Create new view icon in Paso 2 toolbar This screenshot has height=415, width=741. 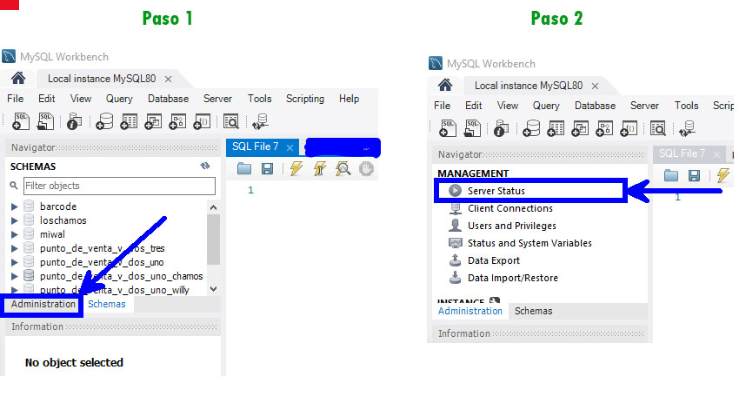580,128
